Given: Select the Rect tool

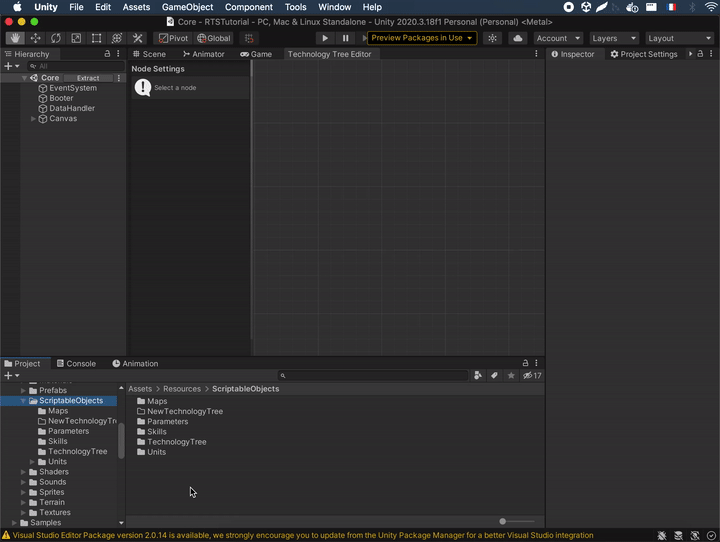Looking at the screenshot, I should (x=96, y=38).
